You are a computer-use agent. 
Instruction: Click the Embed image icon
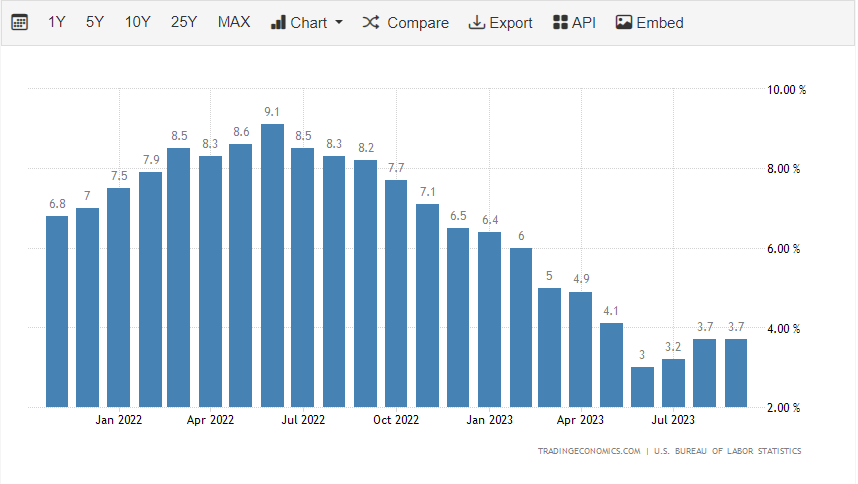click(624, 22)
